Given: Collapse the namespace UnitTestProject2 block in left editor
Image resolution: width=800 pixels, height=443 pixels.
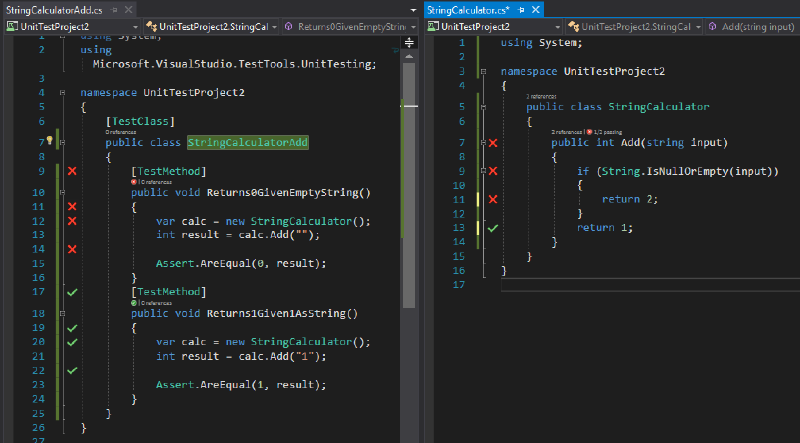Looking at the screenshot, I should tap(62, 92).
